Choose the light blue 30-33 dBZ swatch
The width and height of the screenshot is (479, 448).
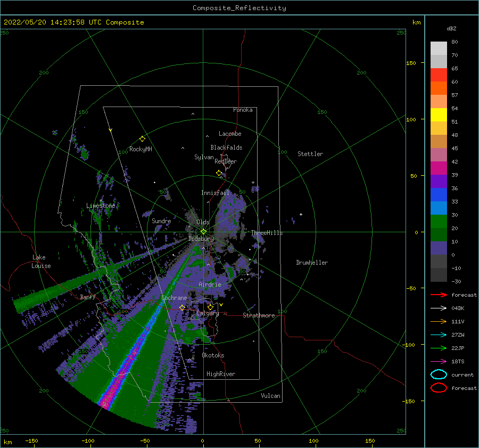(x=439, y=208)
